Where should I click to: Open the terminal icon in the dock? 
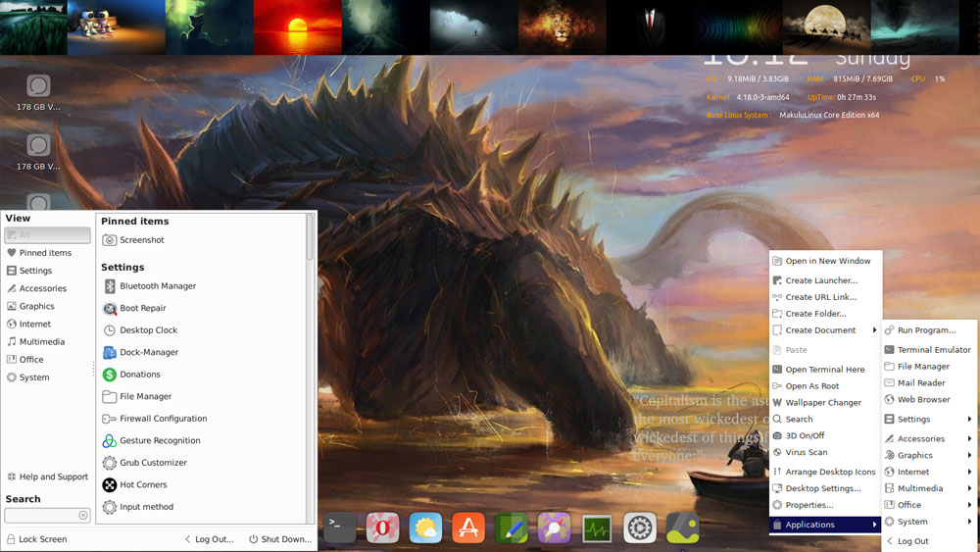339,527
